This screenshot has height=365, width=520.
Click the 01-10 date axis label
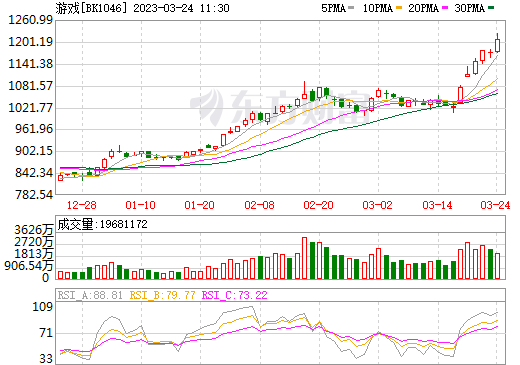coord(140,205)
